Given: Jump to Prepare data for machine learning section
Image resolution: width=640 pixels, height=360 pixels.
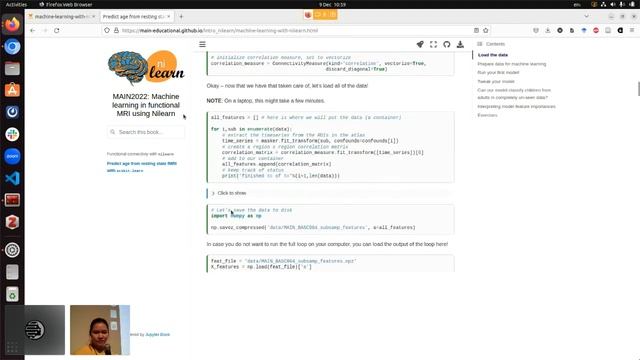Looking at the screenshot, I should pyautogui.click(x=511, y=64).
